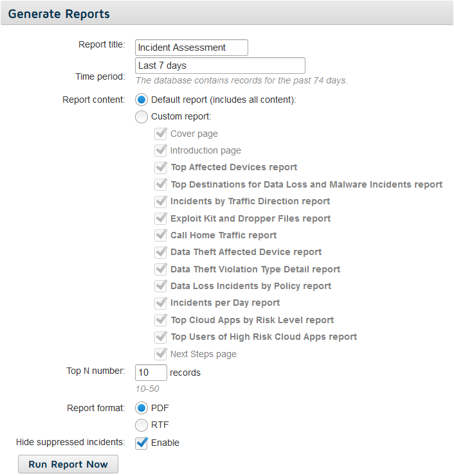Toggle Data Theft Affected Device report checkbox
454x476 pixels.
[161, 252]
